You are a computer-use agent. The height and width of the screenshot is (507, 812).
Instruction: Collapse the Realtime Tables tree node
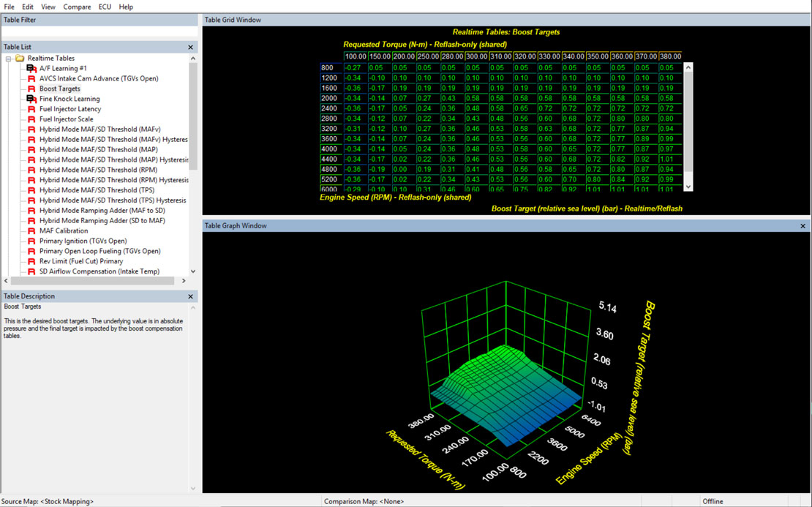coord(8,59)
